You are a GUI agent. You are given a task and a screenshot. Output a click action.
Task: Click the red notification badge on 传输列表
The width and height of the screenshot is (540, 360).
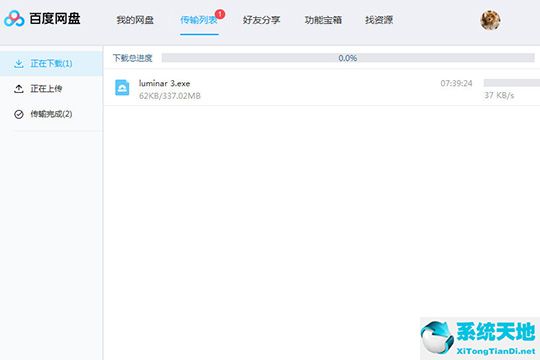point(220,14)
